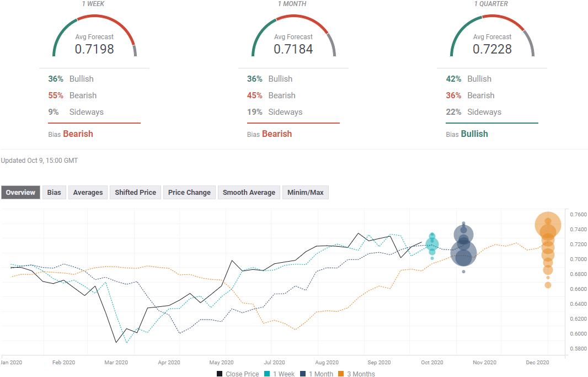Click the large teal 1 Week forecast bubble
This screenshot has height=377, width=588.
[432, 245]
